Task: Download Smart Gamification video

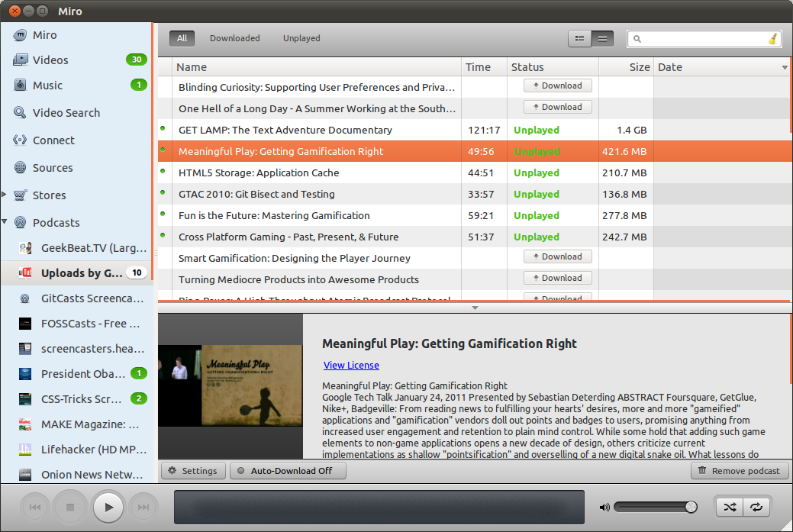Action: (558, 257)
